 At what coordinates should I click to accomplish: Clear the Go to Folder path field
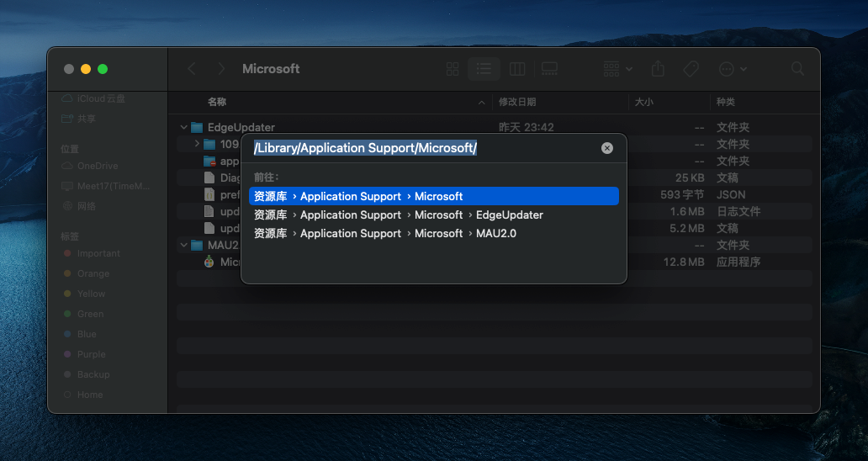pyautogui.click(x=607, y=148)
